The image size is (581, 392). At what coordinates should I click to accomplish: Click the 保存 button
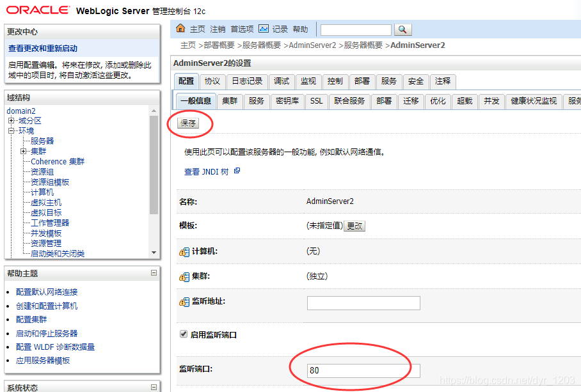pyautogui.click(x=188, y=123)
